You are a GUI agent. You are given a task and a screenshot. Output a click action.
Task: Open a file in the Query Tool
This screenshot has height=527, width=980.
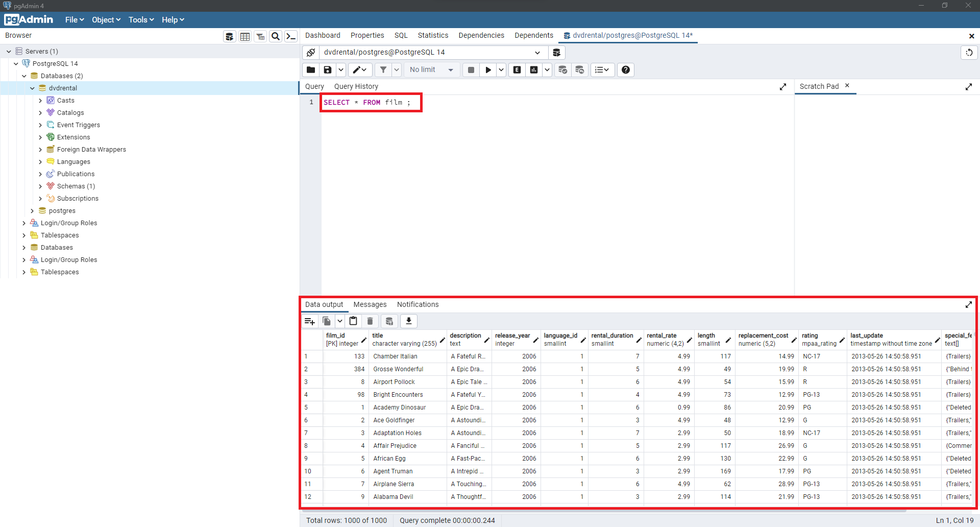point(310,69)
